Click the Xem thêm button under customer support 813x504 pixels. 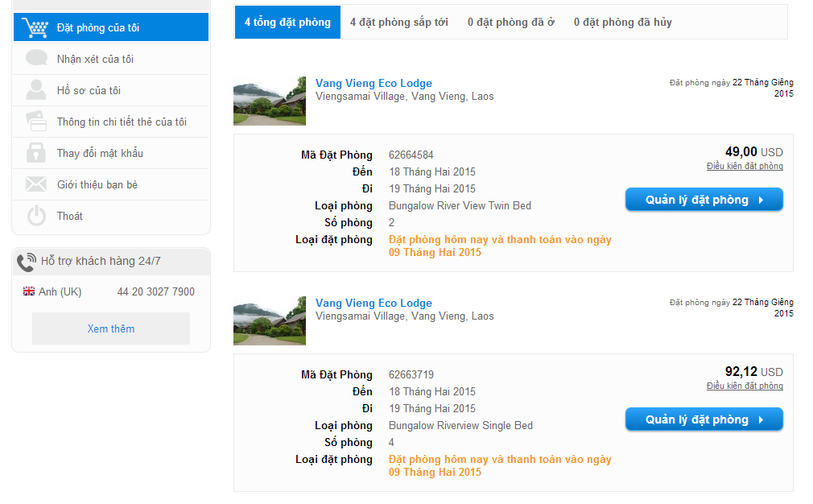pyautogui.click(x=111, y=328)
